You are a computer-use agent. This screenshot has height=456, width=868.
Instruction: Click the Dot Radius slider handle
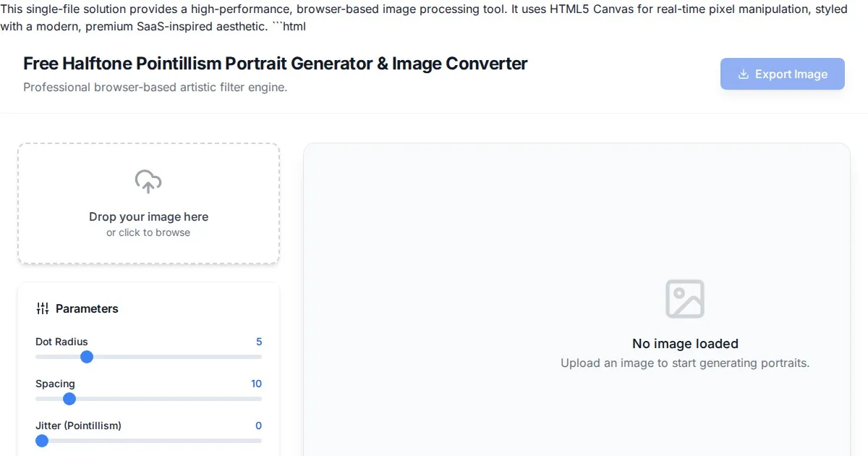point(87,357)
